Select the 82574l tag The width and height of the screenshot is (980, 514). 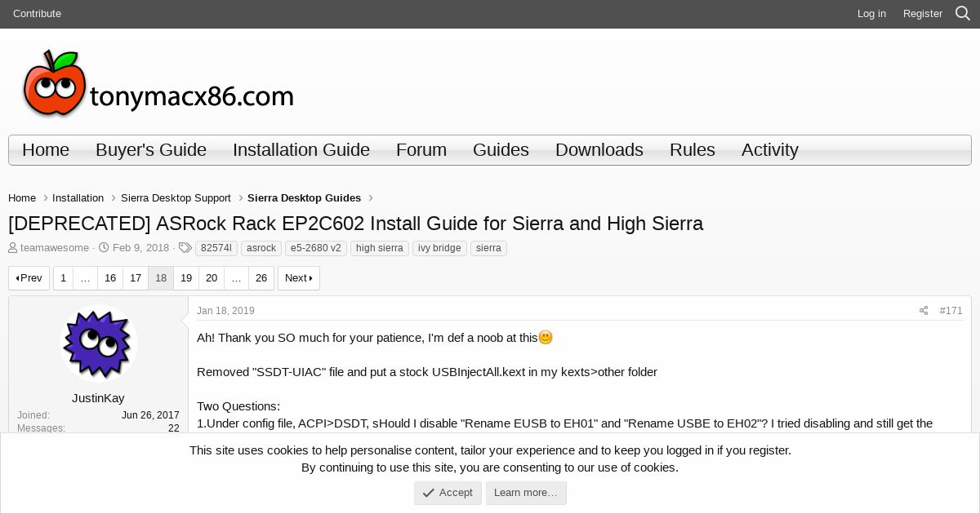tap(216, 248)
